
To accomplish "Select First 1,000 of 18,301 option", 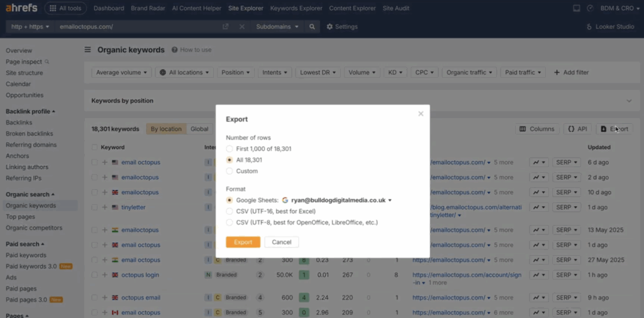I will coord(230,148).
